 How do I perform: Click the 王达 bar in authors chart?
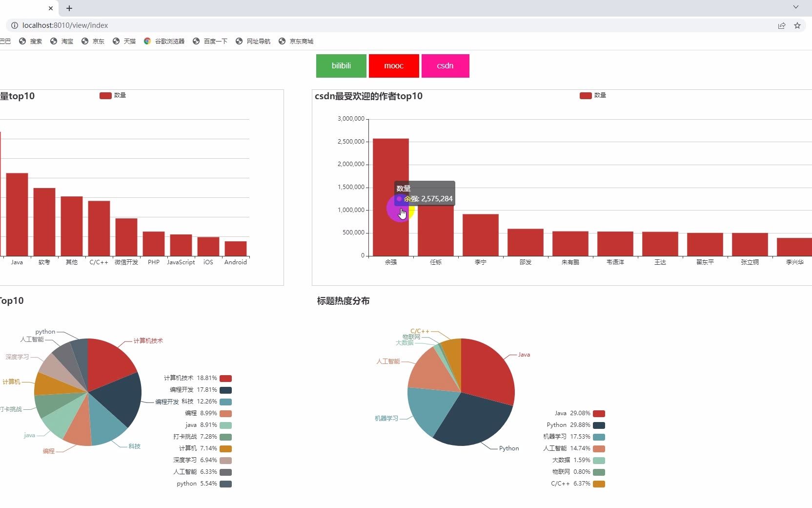660,244
